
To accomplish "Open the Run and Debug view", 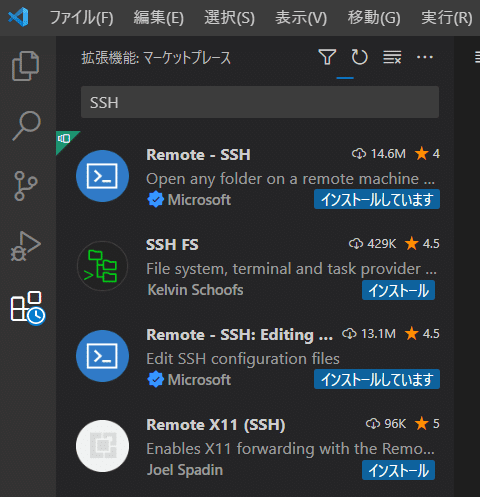I will [25, 246].
